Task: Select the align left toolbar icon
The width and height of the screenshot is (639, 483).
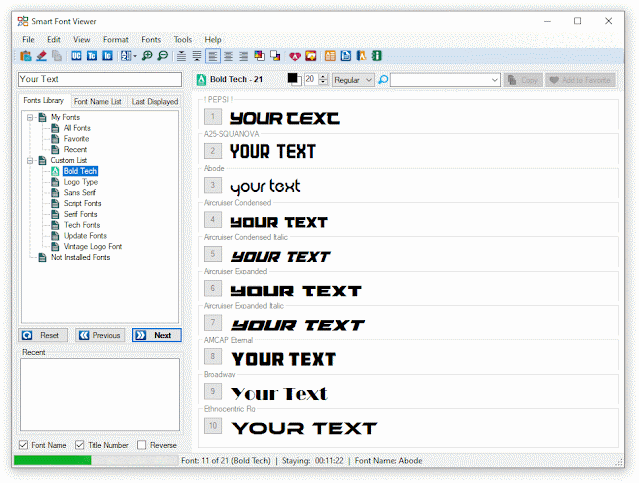Action: (213, 56)
